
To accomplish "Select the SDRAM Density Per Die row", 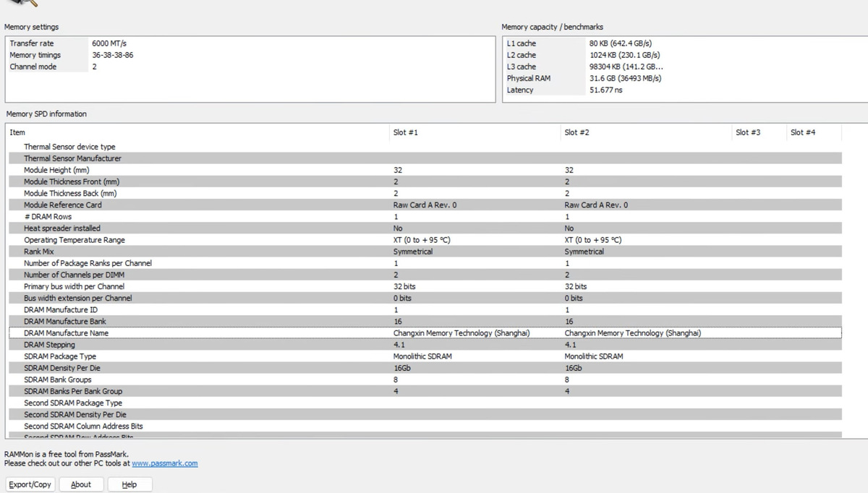I will point(424,368).
